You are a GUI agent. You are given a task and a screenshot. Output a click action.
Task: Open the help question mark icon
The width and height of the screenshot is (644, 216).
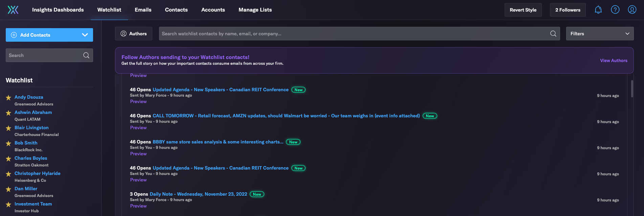pos(615,10)
